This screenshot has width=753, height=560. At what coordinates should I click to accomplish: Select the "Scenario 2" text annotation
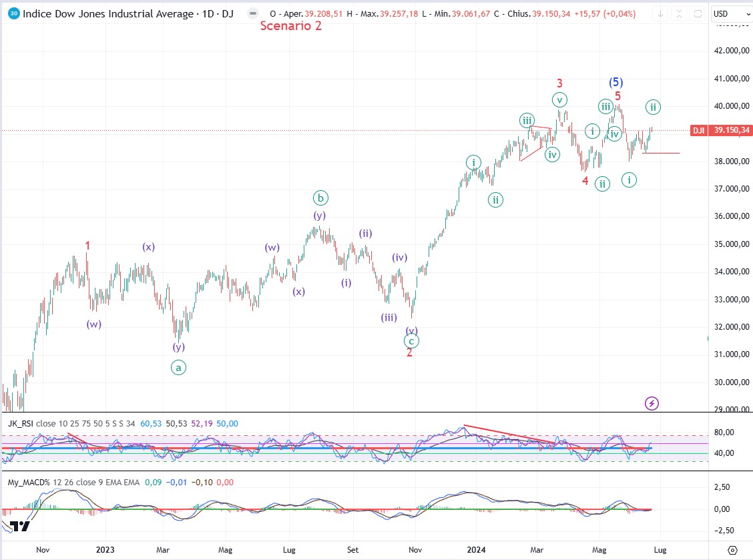[291, 26]
